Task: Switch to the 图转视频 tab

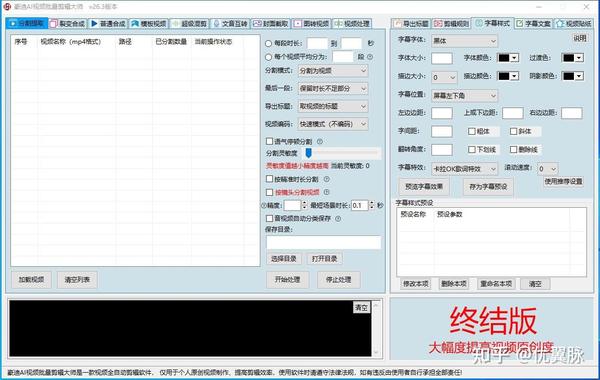Action: click(311, 24)
